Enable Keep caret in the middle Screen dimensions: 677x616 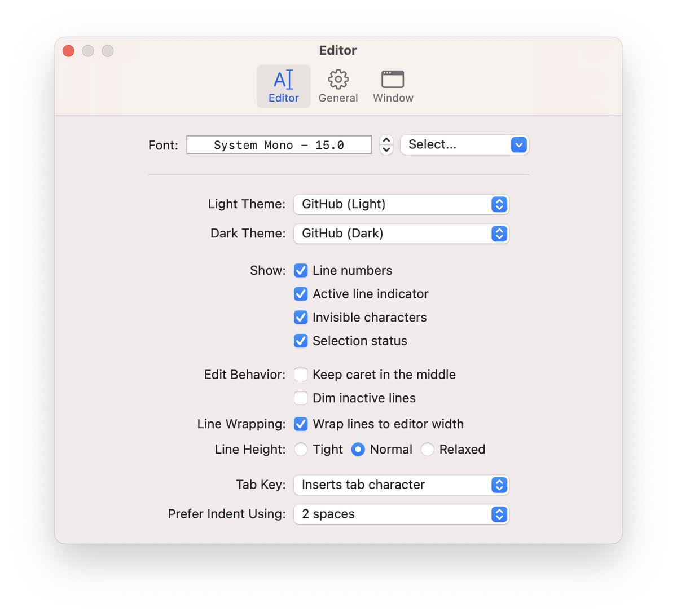coord(301,375)
